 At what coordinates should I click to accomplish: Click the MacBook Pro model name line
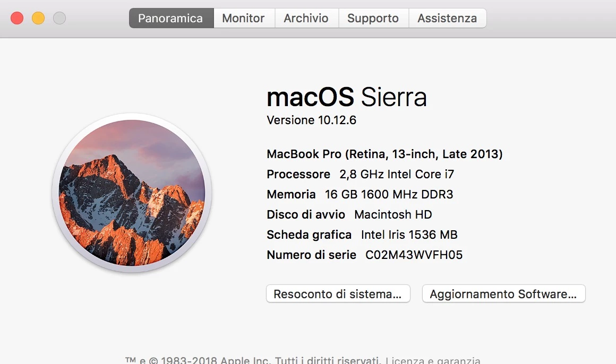pos(384,154)
